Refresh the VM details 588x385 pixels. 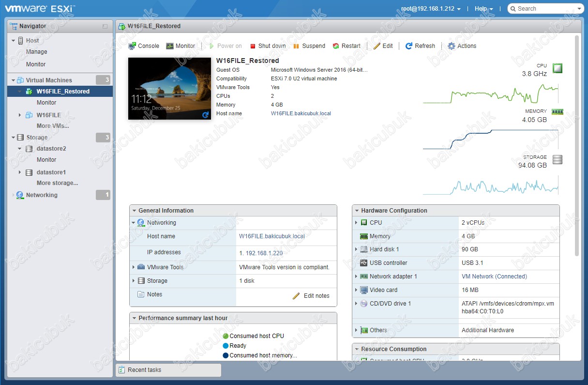click(420, 46)
